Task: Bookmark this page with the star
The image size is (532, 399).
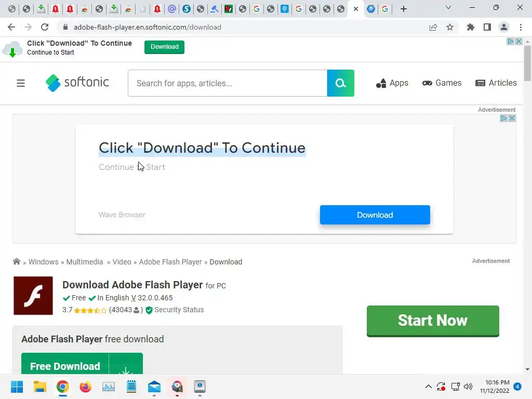Action: pos(450,27)
